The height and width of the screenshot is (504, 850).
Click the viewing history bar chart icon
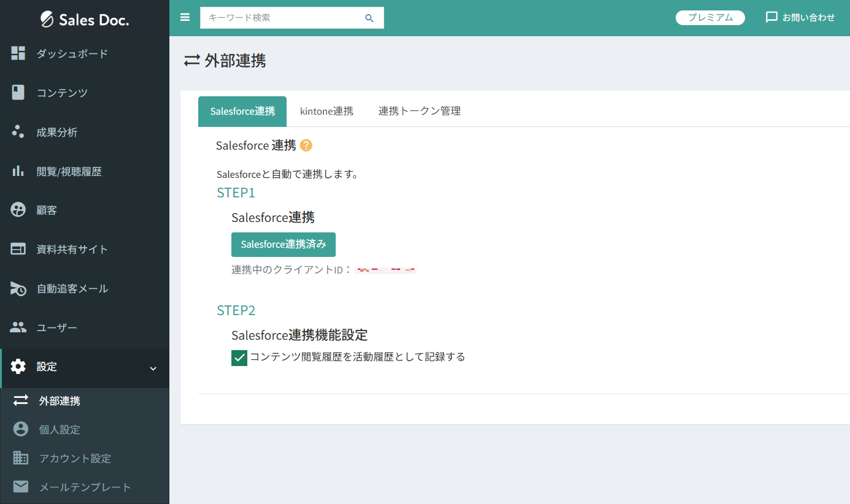(x=18, y=171)
